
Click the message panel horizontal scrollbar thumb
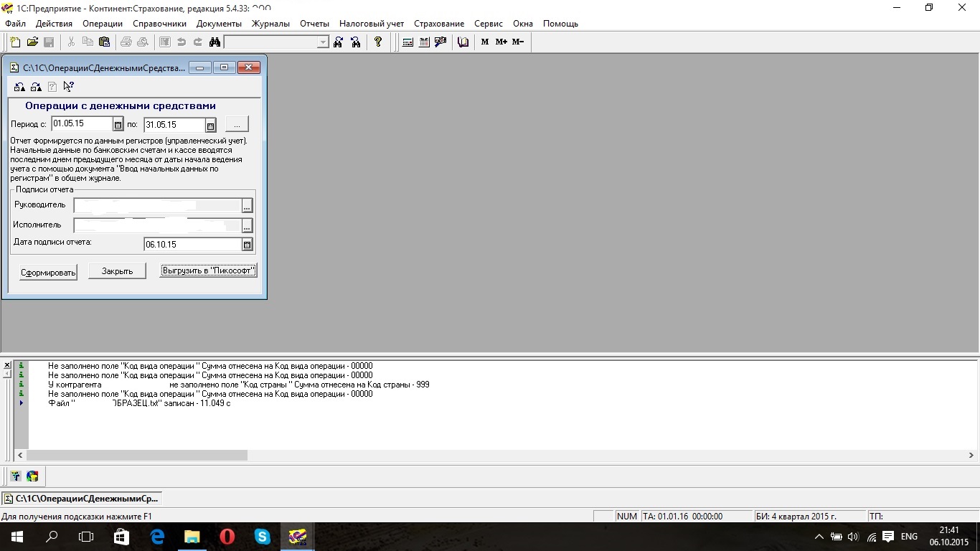click(137, 455)
